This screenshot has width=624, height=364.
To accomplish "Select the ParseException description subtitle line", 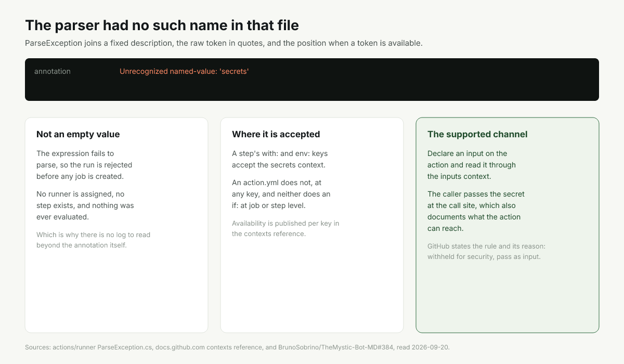I will (x=224, y=43).
